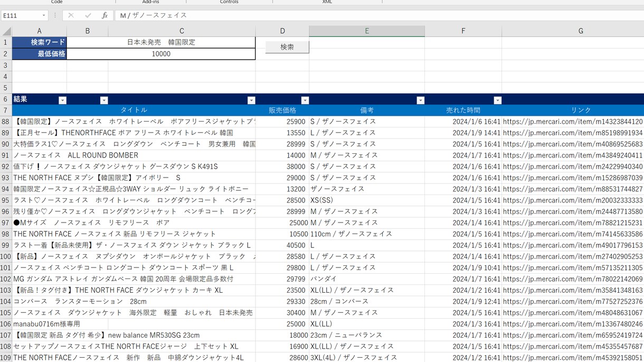Open row 6 filter dropdown in column B

[x=103, y=100]
